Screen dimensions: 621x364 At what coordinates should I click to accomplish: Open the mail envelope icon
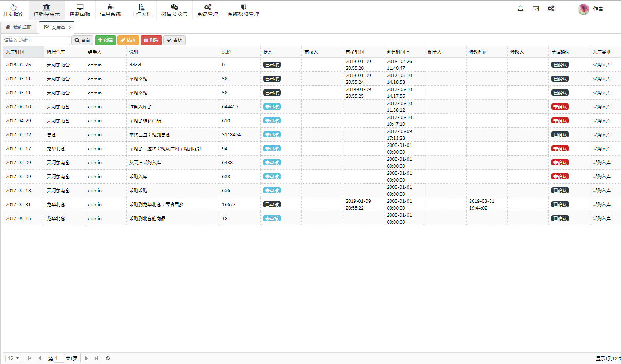click(536, 9)
